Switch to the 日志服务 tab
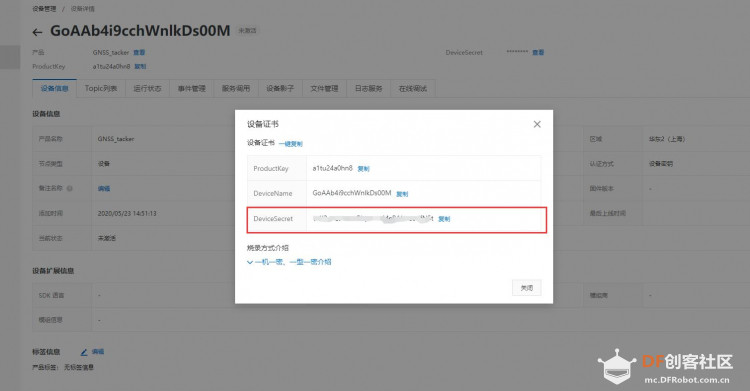750x391 pixels. (x=368, y=89)
